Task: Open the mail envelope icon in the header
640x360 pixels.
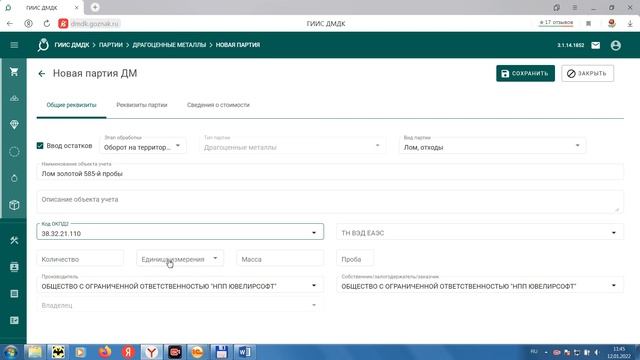Action: pos(596,45)
